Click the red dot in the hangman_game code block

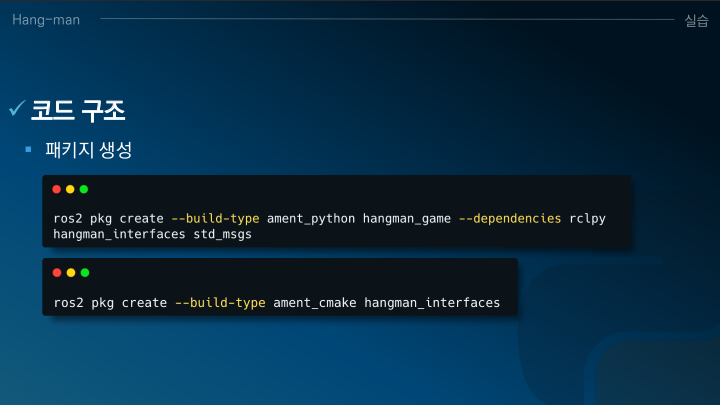coord(56,189)
